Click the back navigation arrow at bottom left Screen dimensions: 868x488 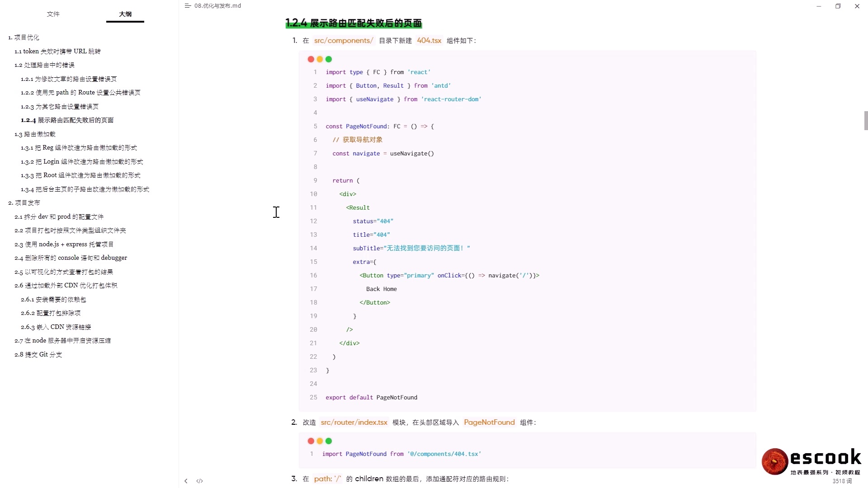[x=186, y=481]
